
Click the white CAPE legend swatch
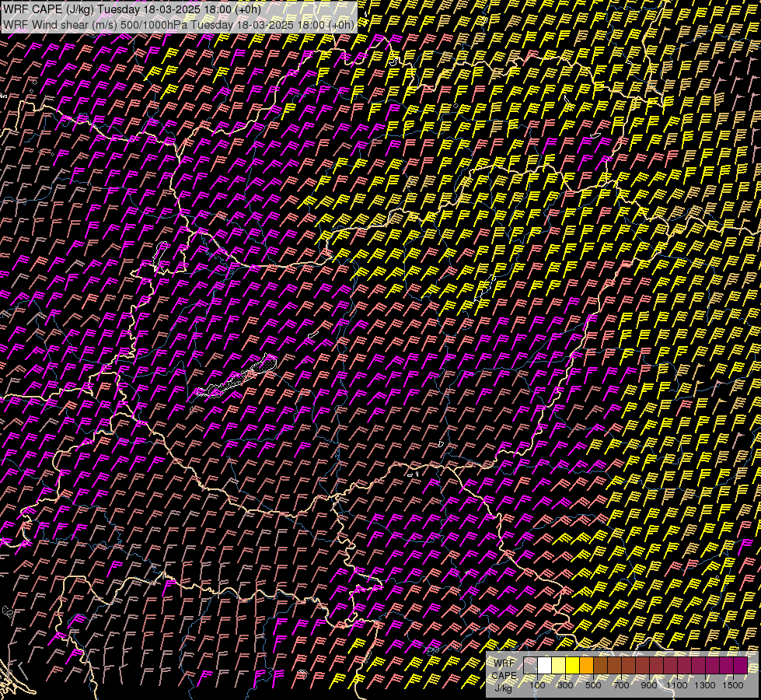(x=545, y=666)
